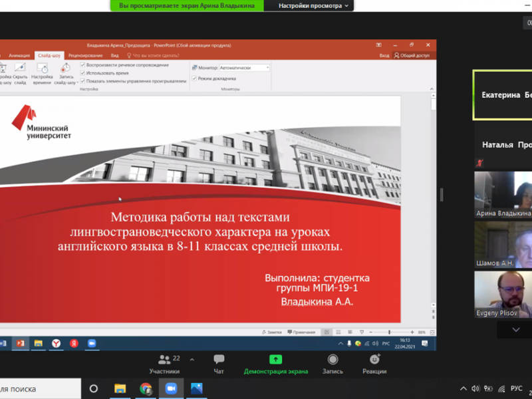Click the green Демонстрация экрана icon
Viewport: 532px width, 399px height.
[x=275, y=360]
